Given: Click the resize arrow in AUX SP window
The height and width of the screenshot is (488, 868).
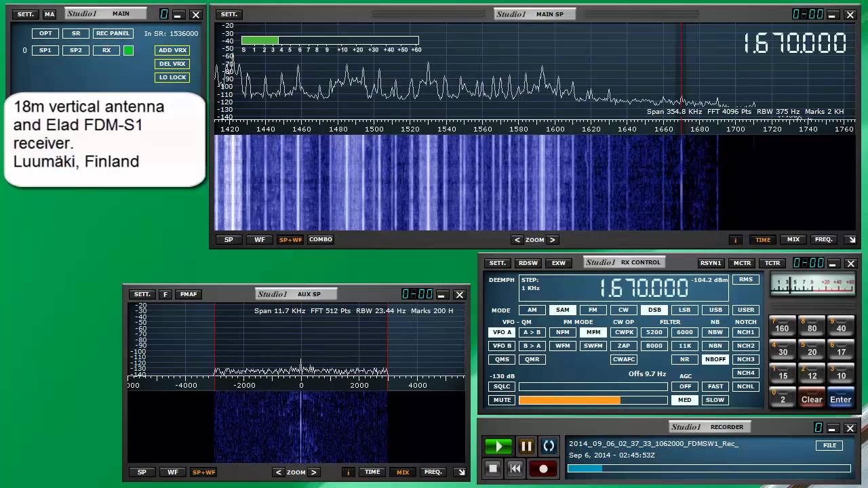Looking at the screenshot, I should pos(461,472).
